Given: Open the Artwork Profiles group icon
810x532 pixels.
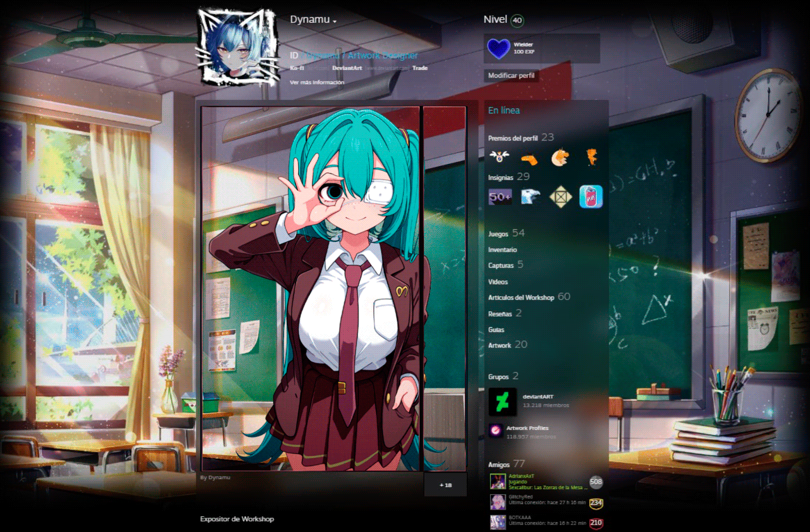Looking at the screenshot, I should tap(496, 430).
